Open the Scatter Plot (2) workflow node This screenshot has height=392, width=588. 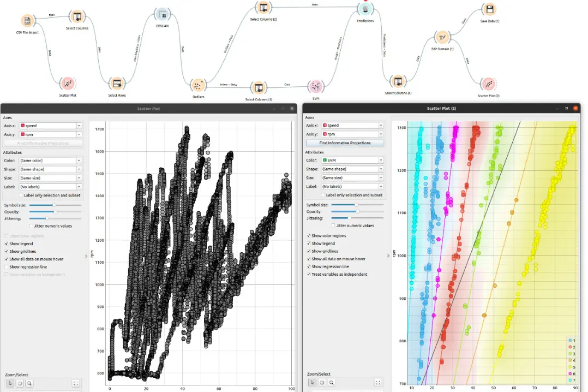pos(488,84)
